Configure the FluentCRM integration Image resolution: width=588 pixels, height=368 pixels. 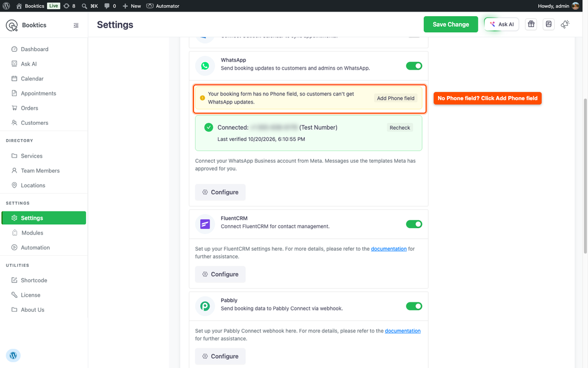[220, 274]
